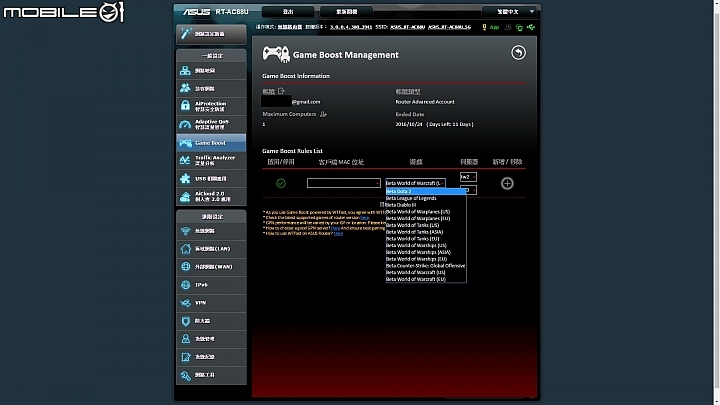Open the Quick Internet Setup wizard
Screen dimensions: 720x405
(211, 34)
